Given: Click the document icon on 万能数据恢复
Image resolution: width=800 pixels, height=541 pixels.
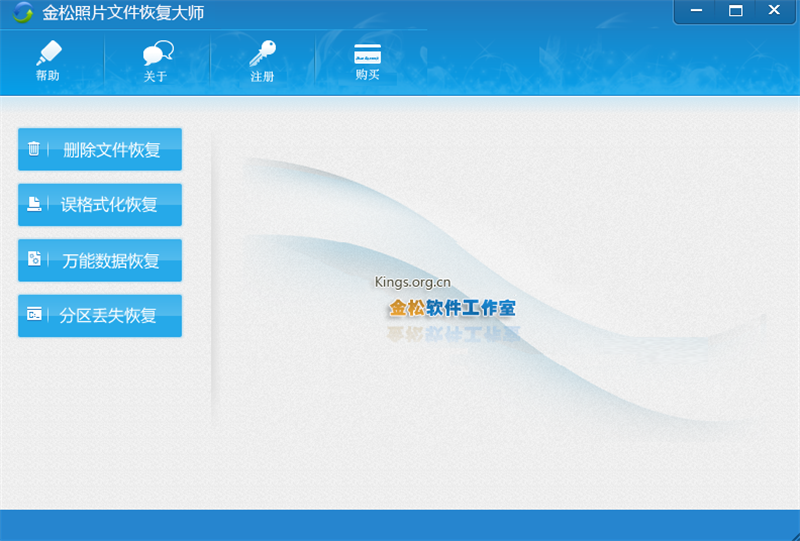Looking at the screenshot, I should tap(34, 258).
